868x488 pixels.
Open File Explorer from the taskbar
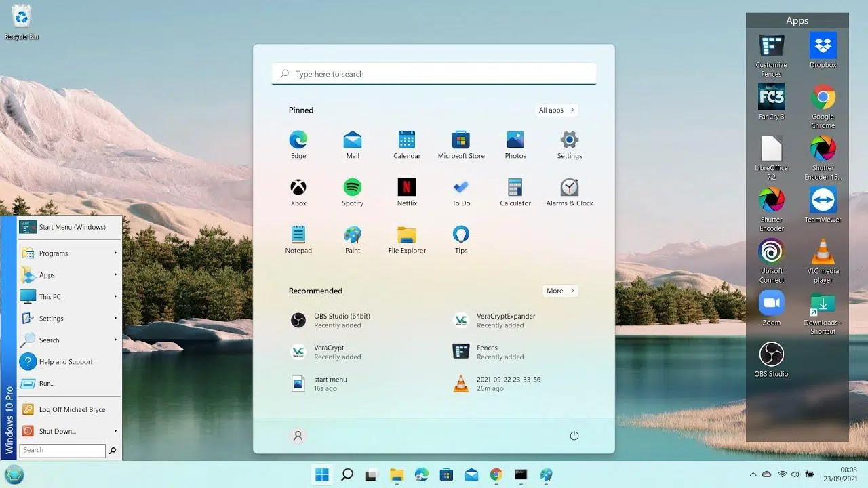(396, 474)
